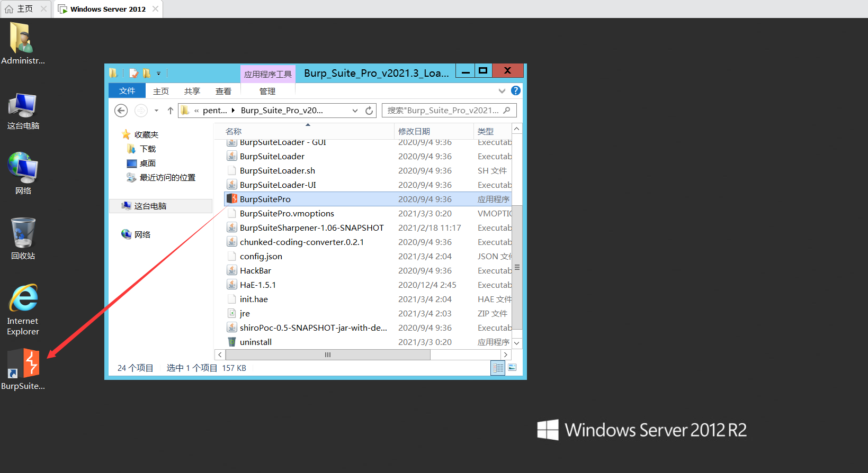
Task: Click the window system folder icon in title bar
Action: (113, 73)
